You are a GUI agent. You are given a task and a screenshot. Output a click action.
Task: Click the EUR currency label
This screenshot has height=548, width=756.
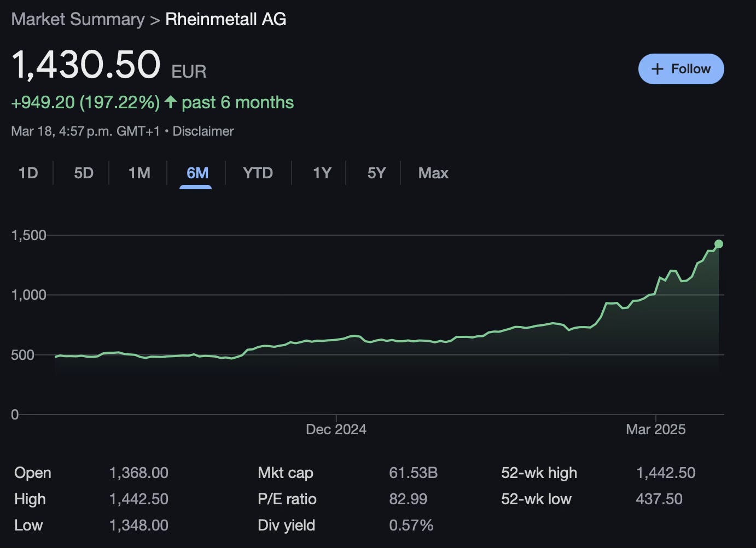click(189, 72)
